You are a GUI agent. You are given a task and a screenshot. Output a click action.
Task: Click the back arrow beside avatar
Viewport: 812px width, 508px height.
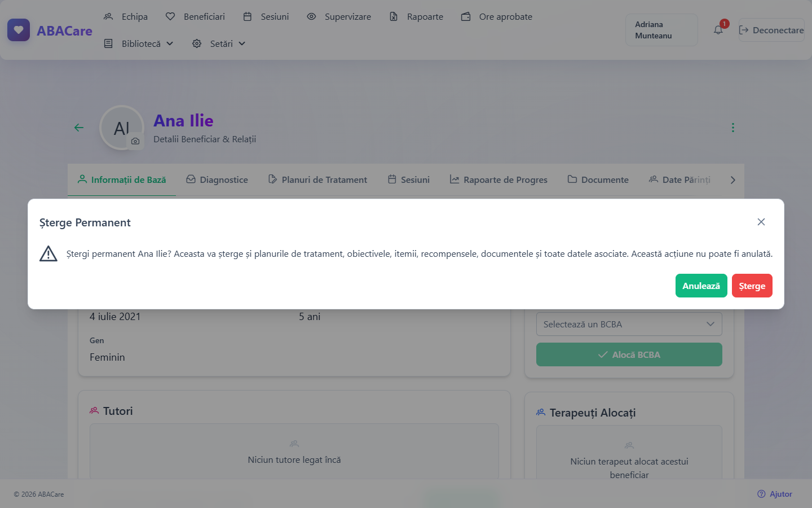click(79, 128)
